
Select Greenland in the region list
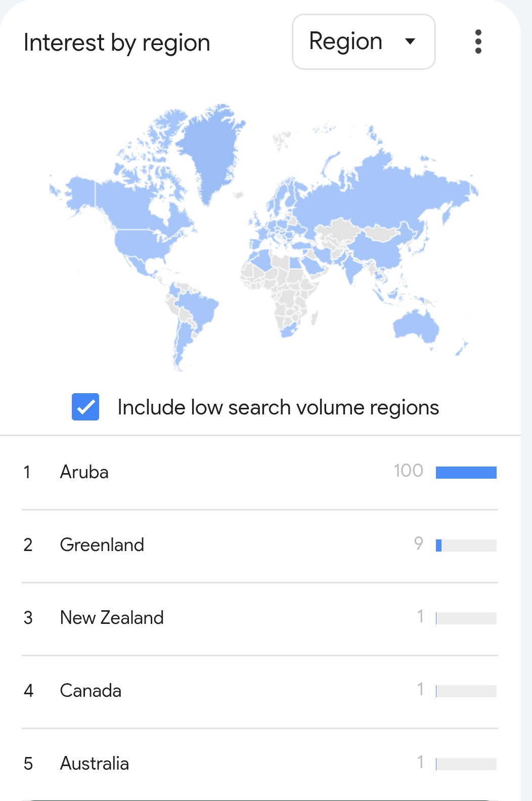point(260,545)
